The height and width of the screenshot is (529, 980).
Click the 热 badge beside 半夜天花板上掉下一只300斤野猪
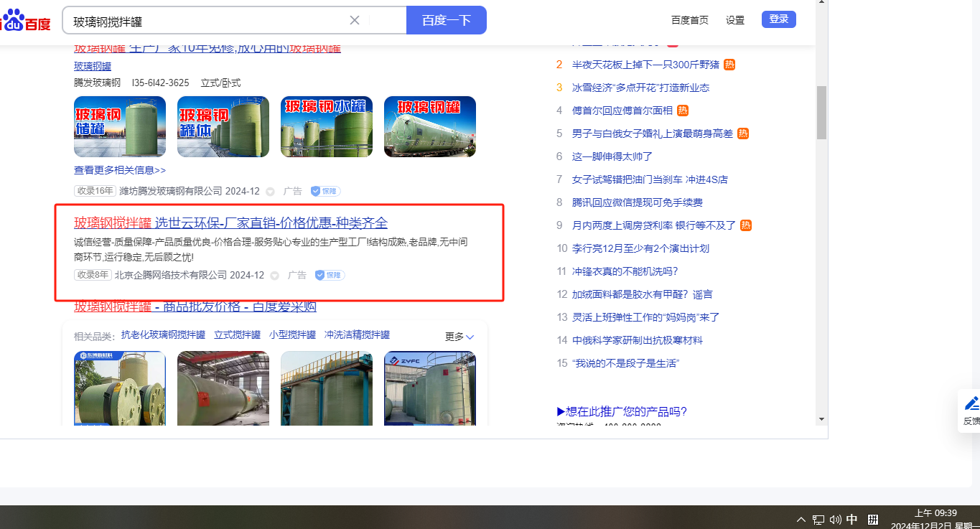pos(729,65)
